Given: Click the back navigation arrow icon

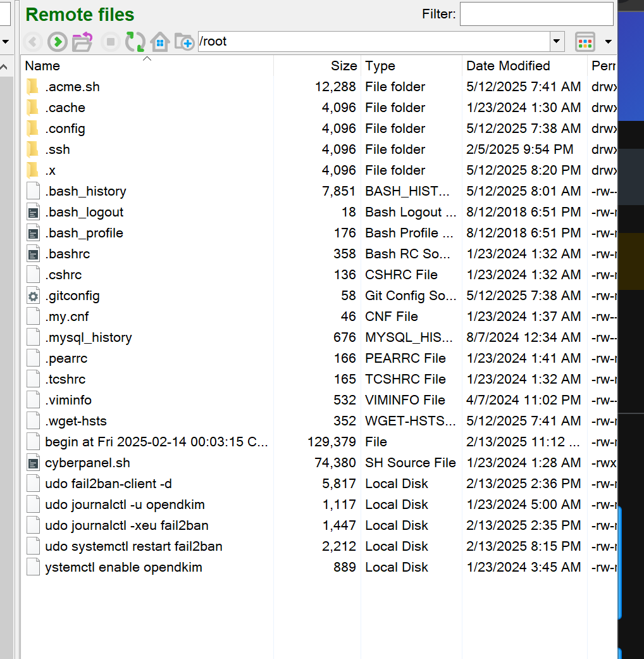Looking at the screenshot, I should point(33,42).
